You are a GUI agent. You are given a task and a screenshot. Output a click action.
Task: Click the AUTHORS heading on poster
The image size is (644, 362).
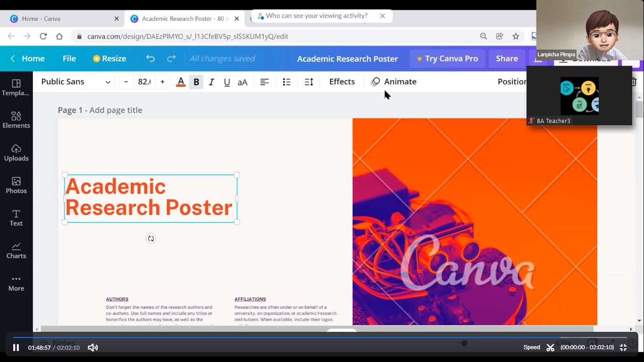pyautogui.click(x=117, y=299)
